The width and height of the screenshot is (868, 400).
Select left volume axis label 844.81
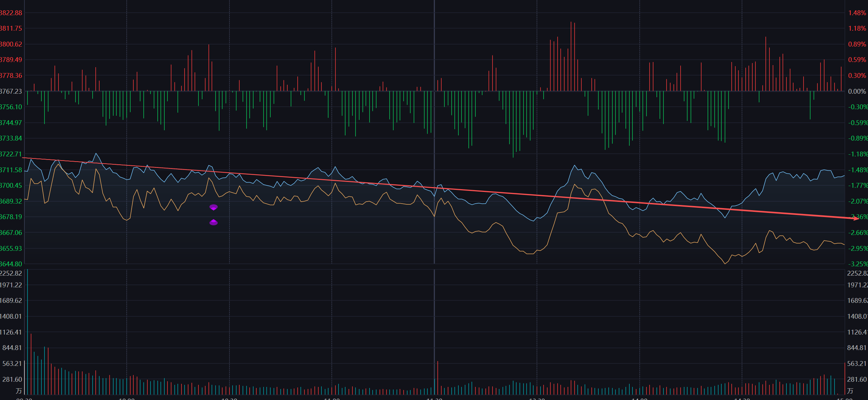point(12,348)
